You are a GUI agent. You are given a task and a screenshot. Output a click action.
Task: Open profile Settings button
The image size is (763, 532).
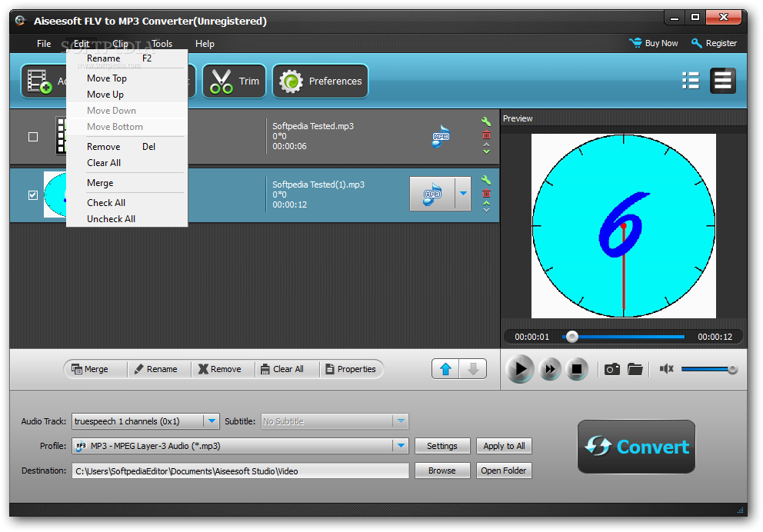click(442, 446)
